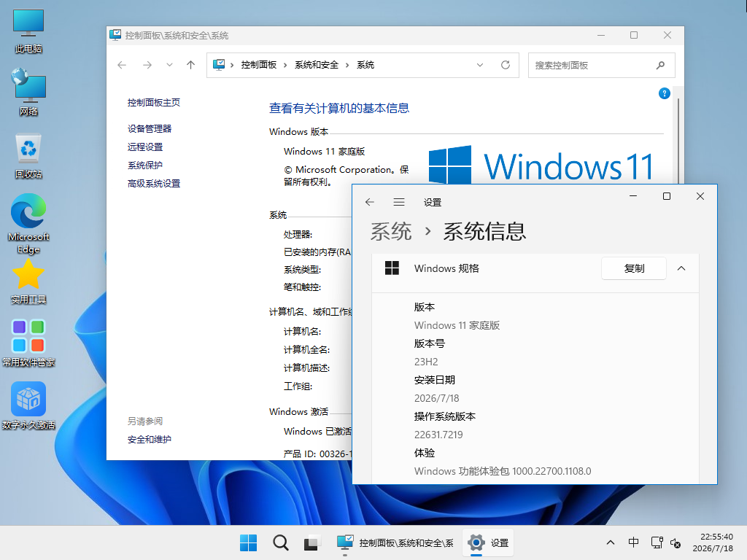Open the 此电脑 desktop icon
Viewport: 747px width, 560px height.
point(28,31)
